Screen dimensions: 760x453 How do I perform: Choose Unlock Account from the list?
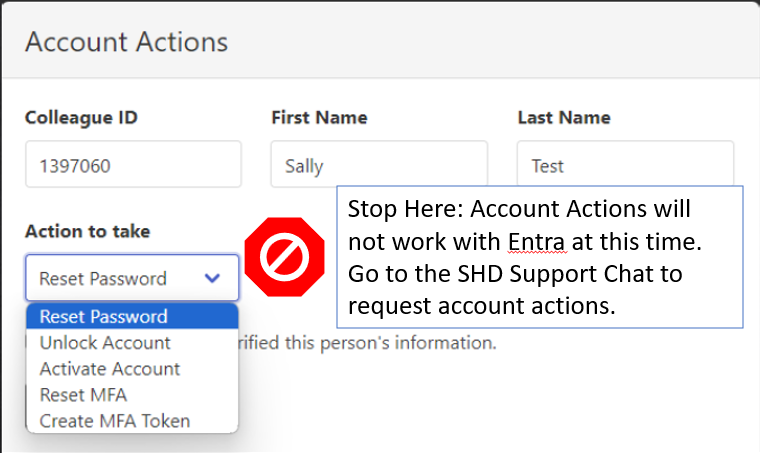pos(104,343)
